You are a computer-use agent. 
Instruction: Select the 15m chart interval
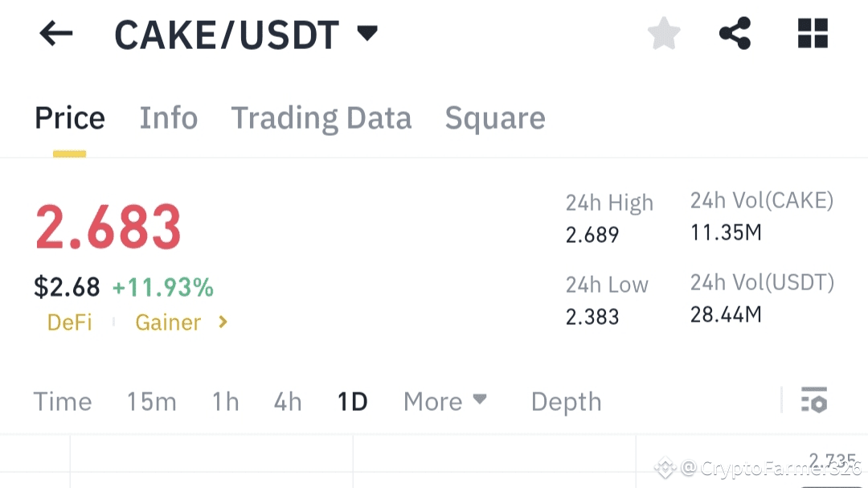(x=151, y=401)
